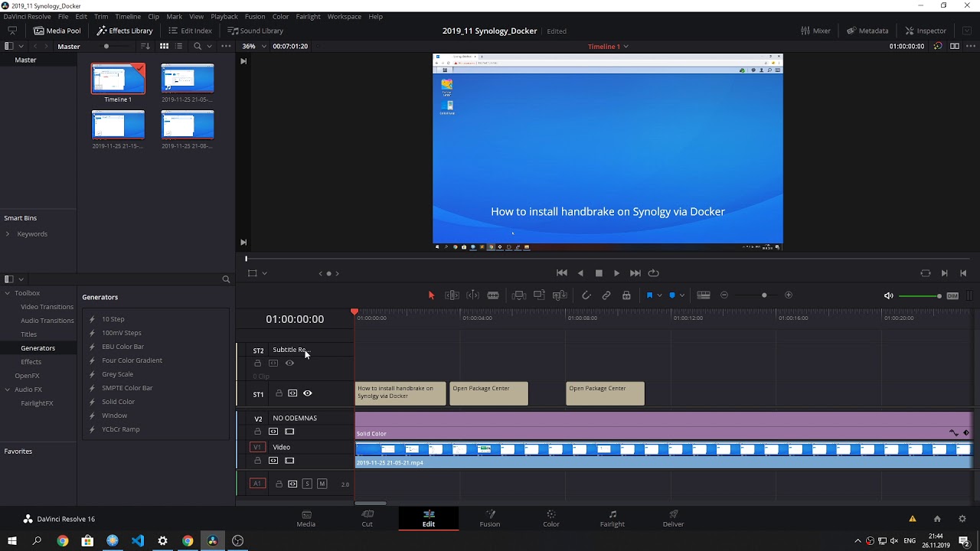Image resolution: width=980 pixels, height=551 pixels.
Task: Expand the Keywords smart bin
Action: tap(8, 234)
